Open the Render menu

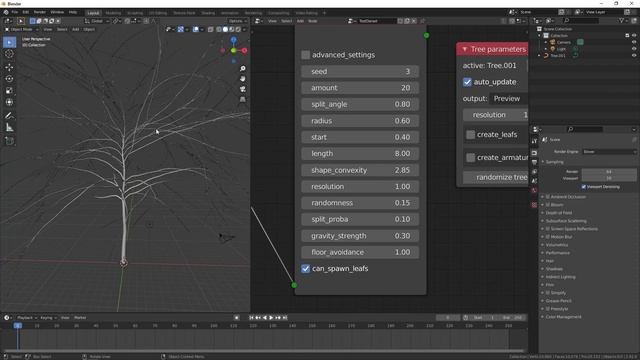pos(40,12)
